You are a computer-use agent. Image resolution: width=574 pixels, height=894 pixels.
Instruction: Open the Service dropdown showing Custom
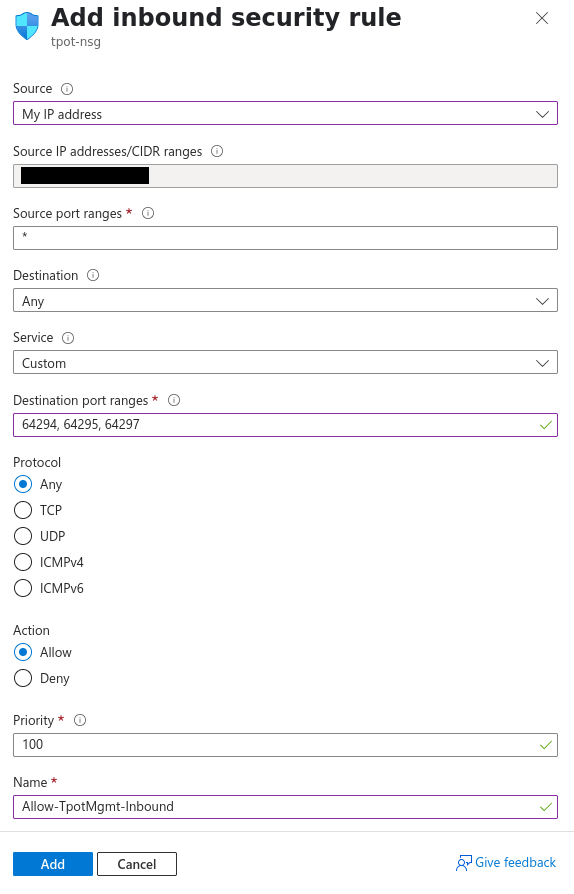tap(285, 363)
